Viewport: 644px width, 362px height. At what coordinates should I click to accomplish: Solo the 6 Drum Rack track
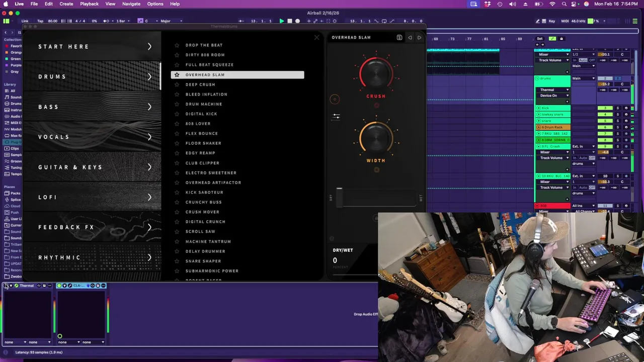point(617,127)
